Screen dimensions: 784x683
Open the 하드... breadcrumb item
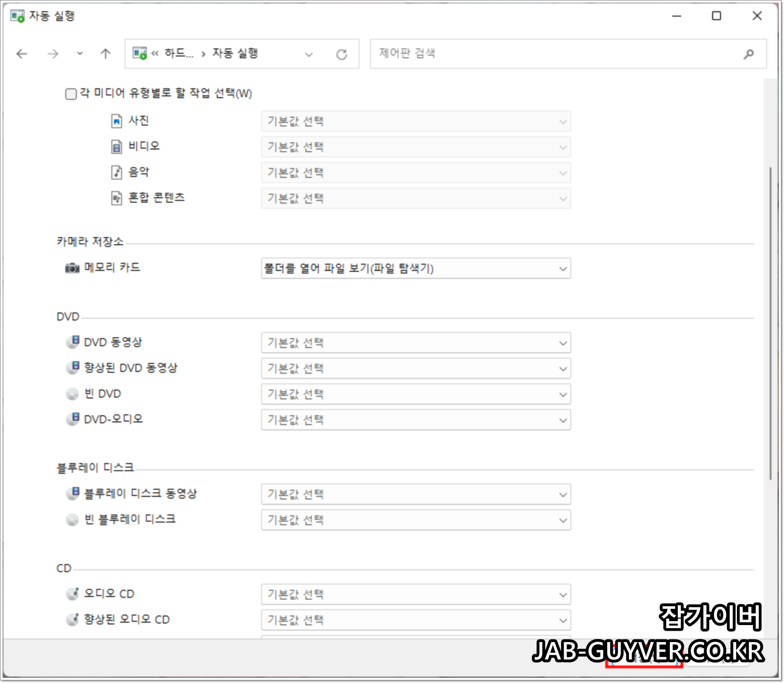coord(179,53)
